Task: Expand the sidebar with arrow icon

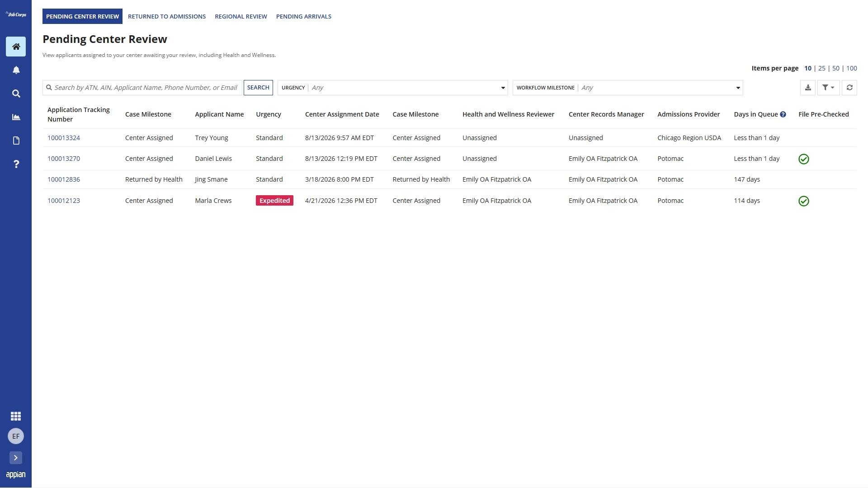Action: (x=16, y=458)
